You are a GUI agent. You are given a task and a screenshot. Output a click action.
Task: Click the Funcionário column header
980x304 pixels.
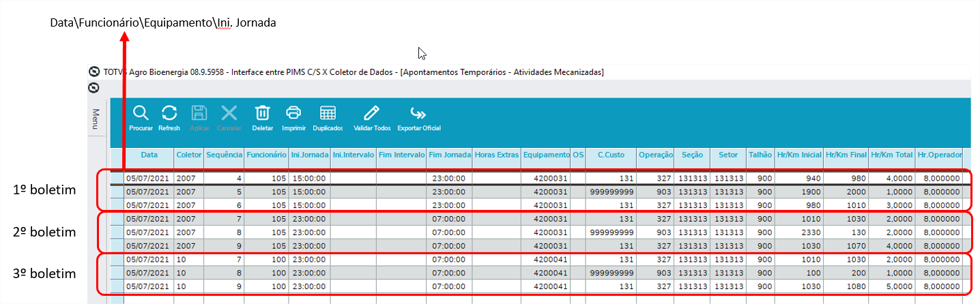click(x=266, y=155)
